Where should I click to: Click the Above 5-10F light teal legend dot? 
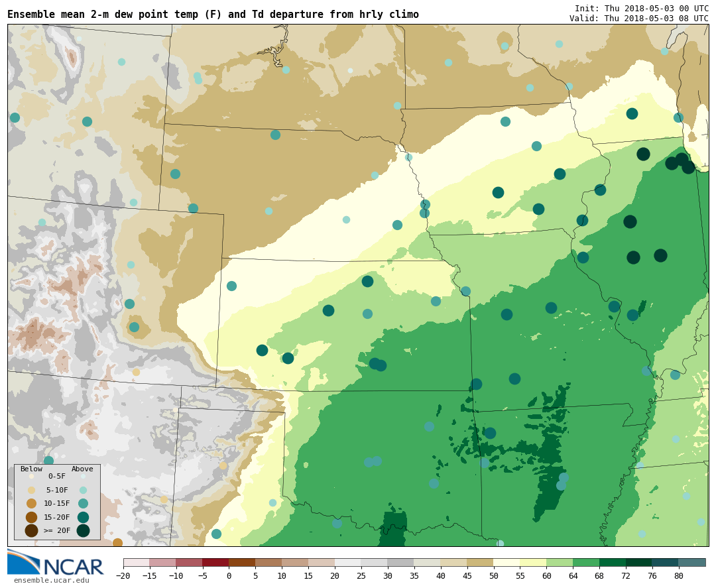(83, 490)
